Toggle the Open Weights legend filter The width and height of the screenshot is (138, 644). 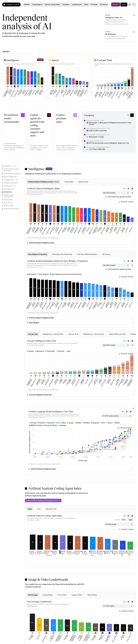(43, 274)
